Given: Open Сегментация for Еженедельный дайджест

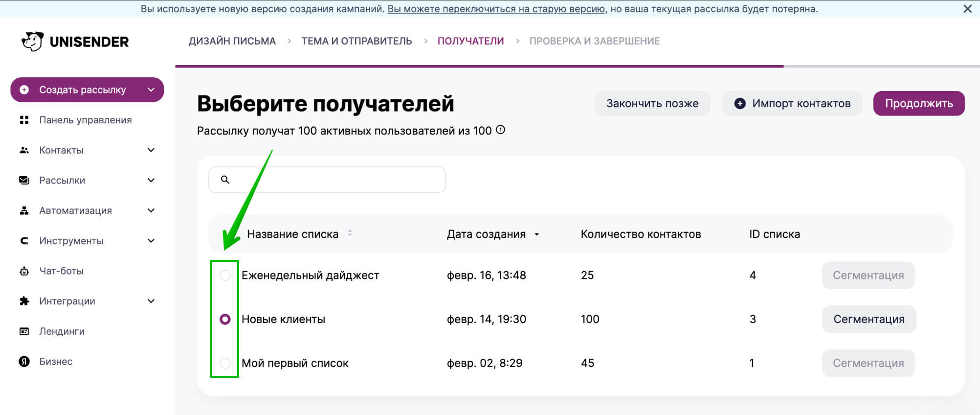Looking at the screenshot, I should pos(869,275).
